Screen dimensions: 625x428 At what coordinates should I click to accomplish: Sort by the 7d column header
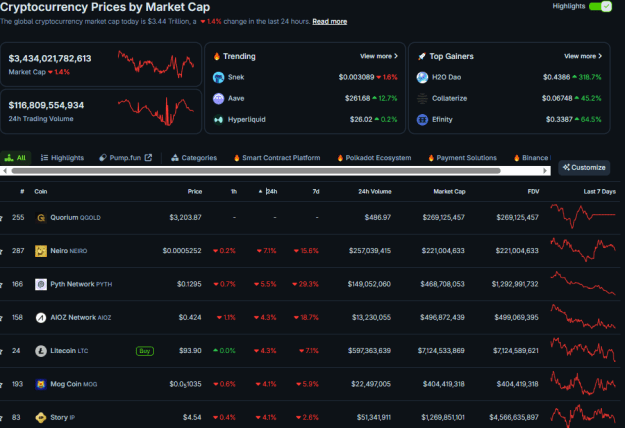coord(316,192)
